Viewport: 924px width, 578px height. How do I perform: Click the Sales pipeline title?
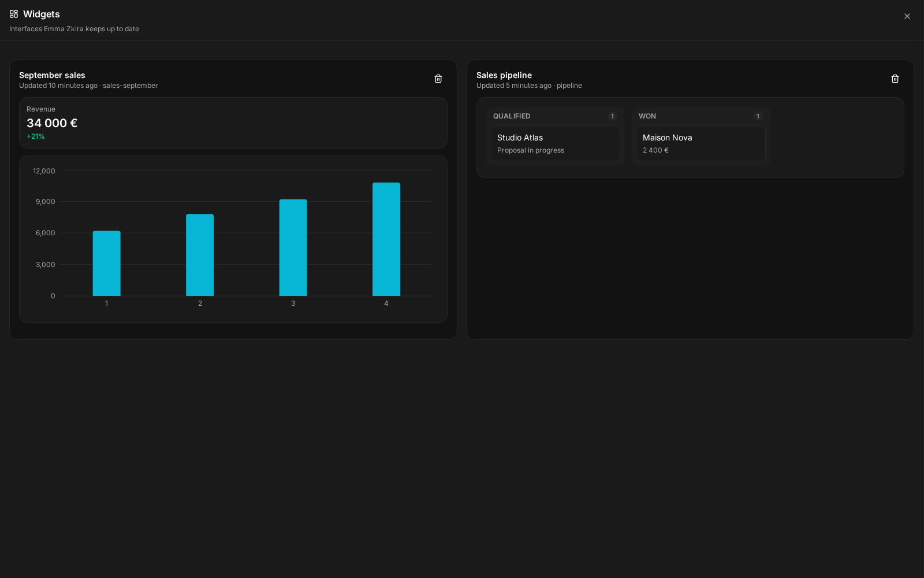[x=504, y=75]
